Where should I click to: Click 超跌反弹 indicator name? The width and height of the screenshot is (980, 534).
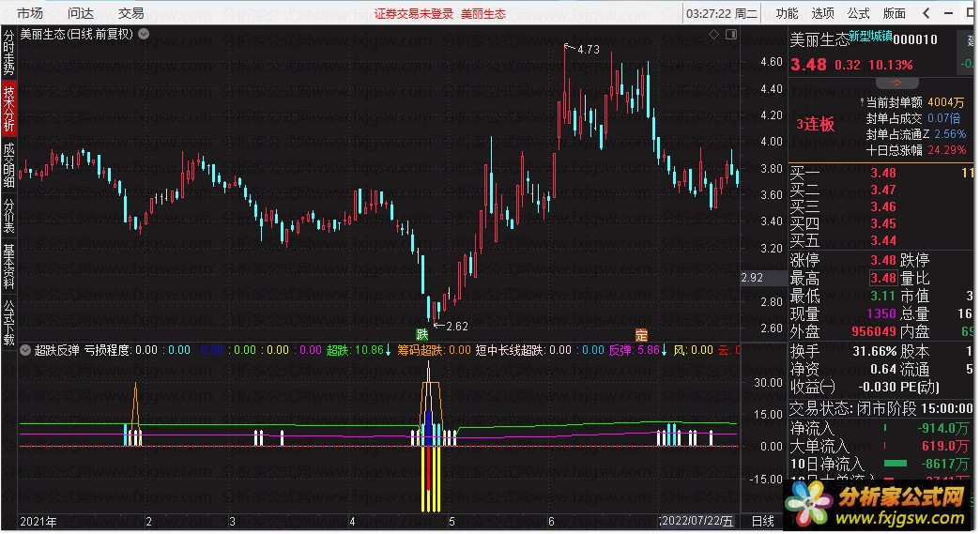point(56,350)
